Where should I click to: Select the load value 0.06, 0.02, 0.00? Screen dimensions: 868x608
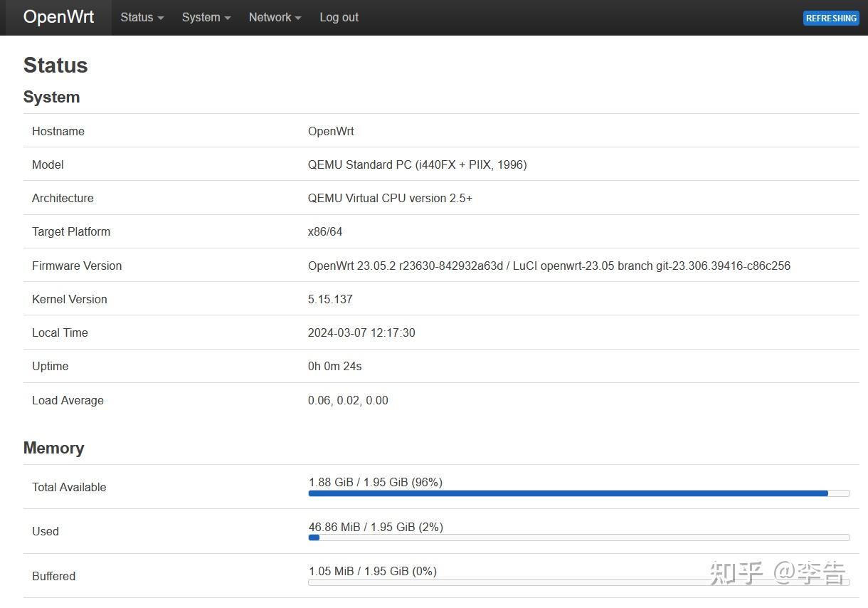[348, 400]
